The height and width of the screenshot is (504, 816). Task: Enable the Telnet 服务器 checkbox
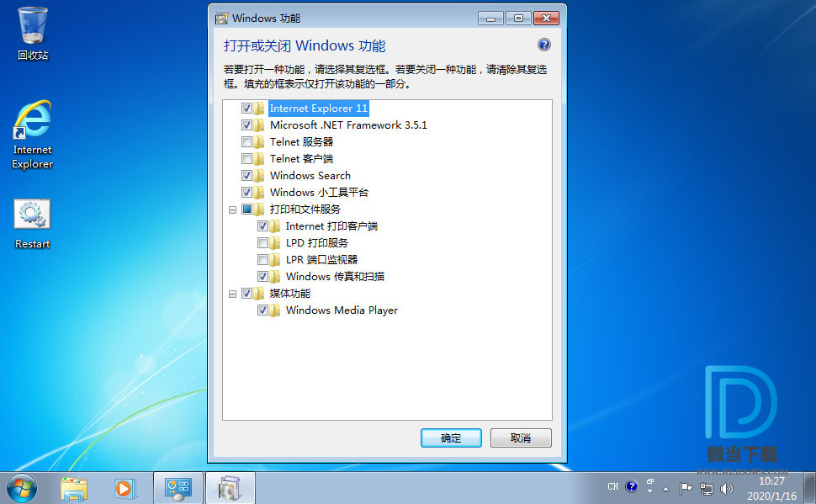tap(246, 142)
